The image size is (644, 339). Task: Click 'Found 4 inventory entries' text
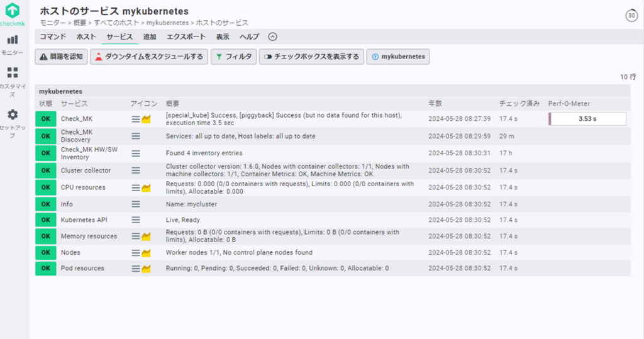click(x=204, y=153)
